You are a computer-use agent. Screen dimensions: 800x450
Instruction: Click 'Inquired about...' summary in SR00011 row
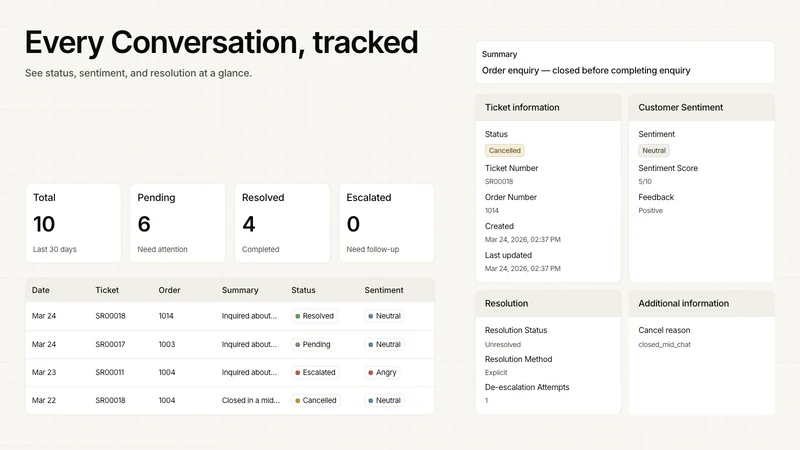coord(249,372)
